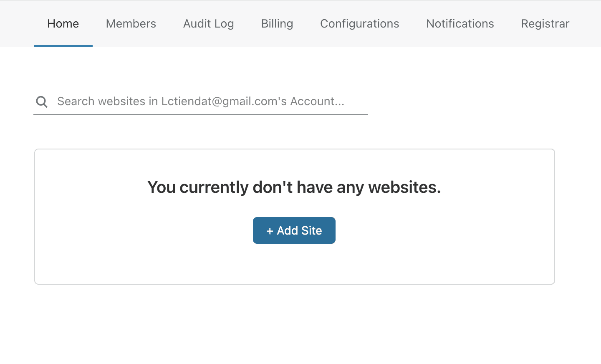
Task: Select the Registrar tab
Action: click(x=545, y=24)
